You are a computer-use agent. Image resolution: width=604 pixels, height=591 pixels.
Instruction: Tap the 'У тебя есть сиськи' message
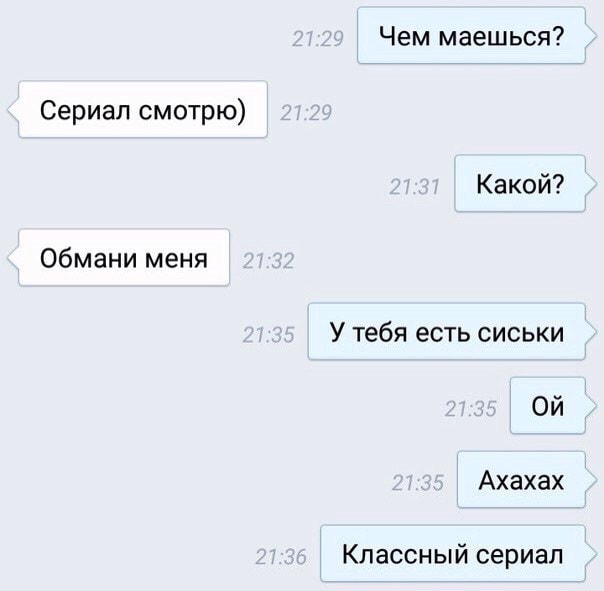pos(447,331)
